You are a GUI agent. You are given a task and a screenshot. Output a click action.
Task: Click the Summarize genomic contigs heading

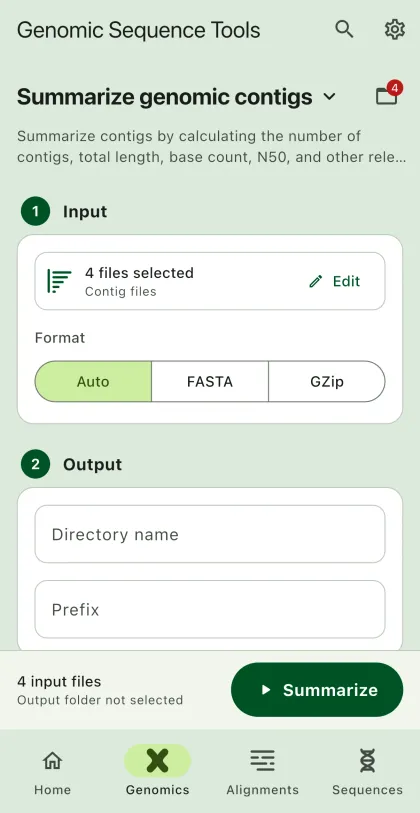(165, 97)
